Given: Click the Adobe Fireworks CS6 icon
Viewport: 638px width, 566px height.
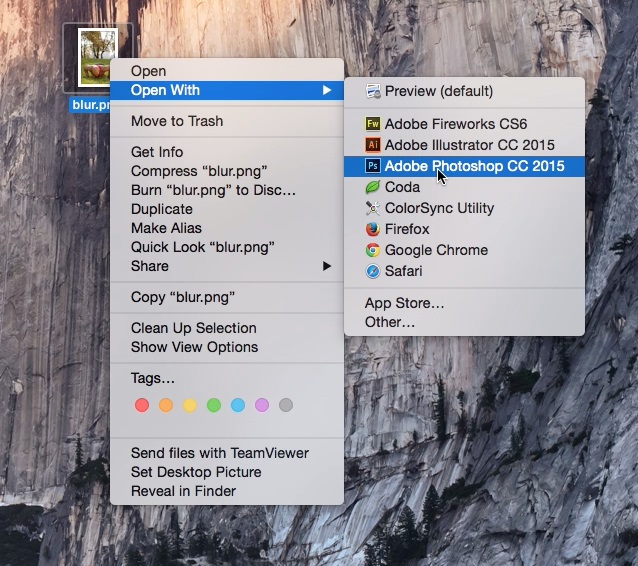Looking at the screenshot, I should pyautogui.click(x=373, y=124).
